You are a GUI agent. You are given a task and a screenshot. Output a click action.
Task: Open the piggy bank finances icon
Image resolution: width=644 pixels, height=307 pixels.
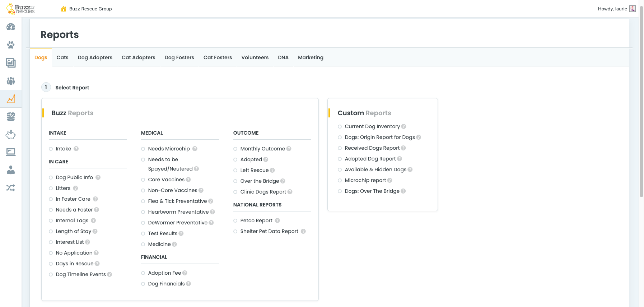tap(11, 135)
